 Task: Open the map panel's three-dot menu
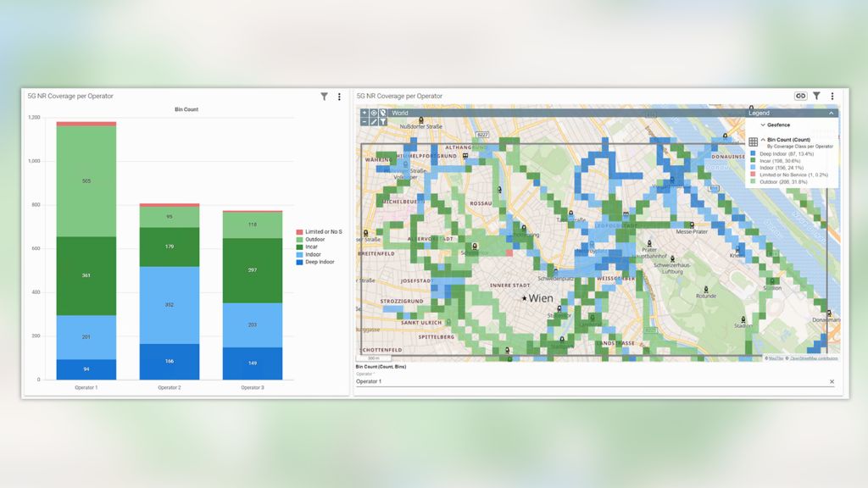point(832,96)
